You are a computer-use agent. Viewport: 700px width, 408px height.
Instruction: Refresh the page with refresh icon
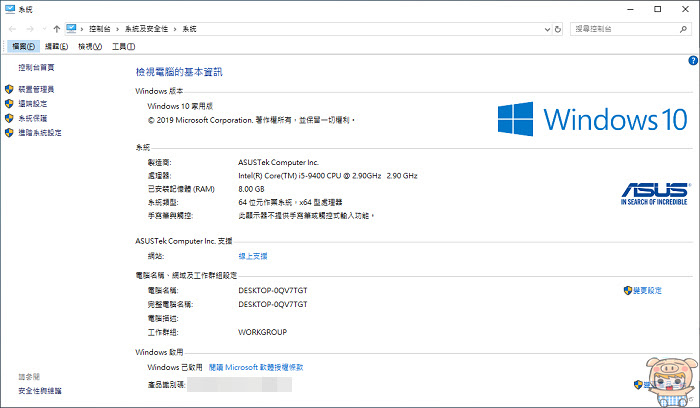558,29
